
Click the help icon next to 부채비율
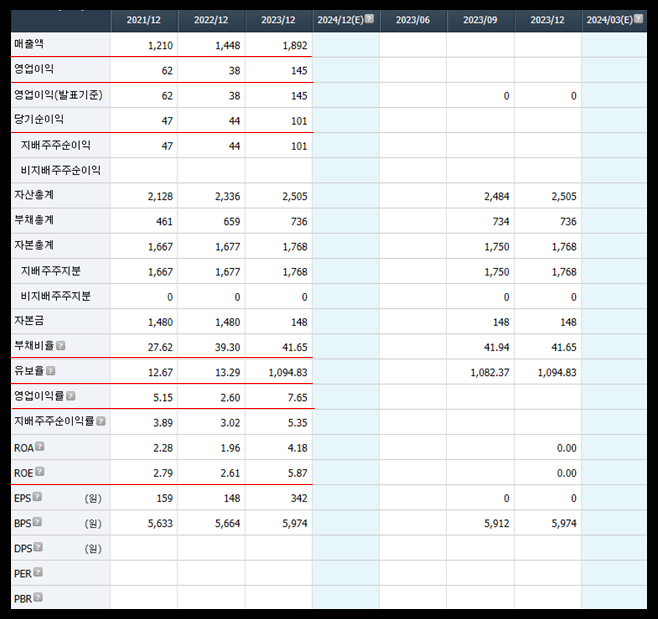[x=60, y=345]
